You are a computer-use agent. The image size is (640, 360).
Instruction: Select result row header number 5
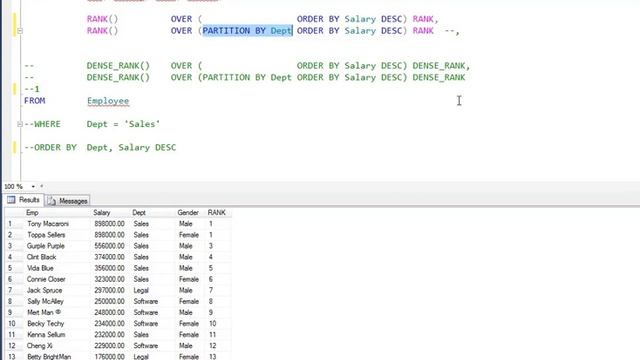tap(14, 268)
